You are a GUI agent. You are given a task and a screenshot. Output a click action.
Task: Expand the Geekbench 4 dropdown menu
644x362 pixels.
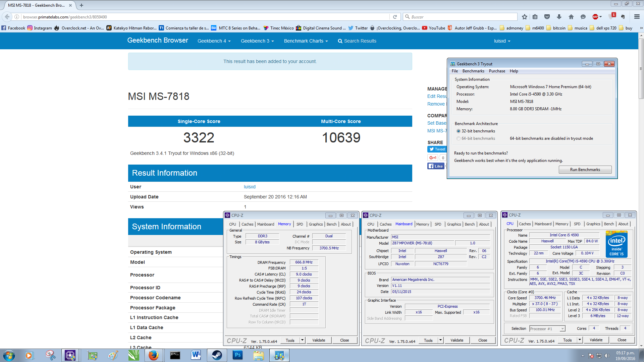(x=214, y=41)
